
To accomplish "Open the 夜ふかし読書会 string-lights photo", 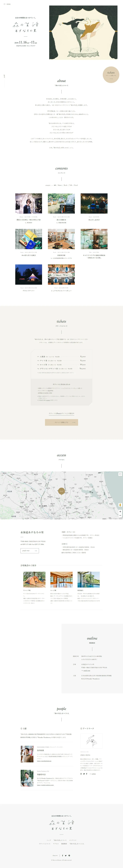I will tap(94, 204).
